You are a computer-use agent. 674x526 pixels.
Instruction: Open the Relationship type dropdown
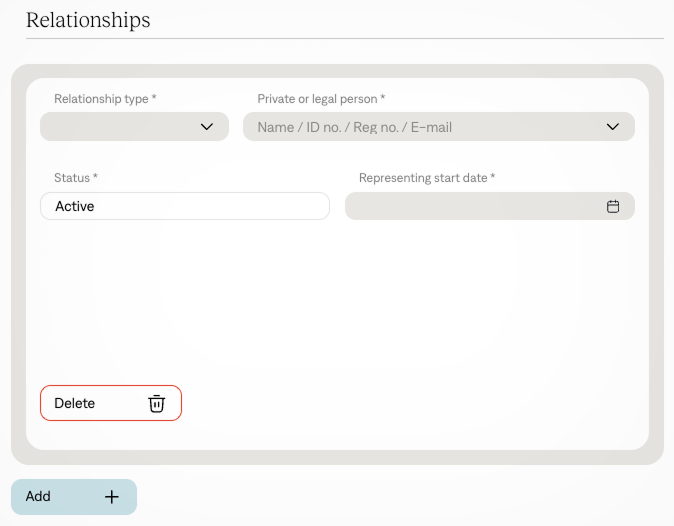click(x=134, y=127)
